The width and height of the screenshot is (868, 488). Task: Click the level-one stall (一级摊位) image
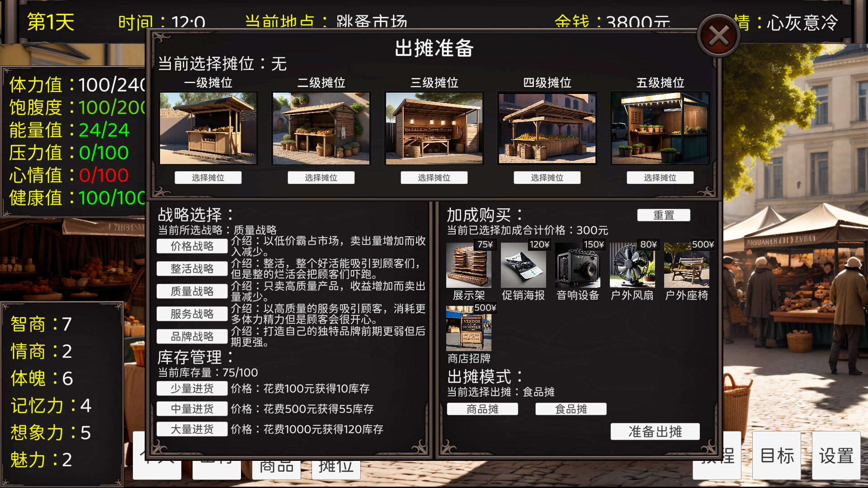(208, 128)
